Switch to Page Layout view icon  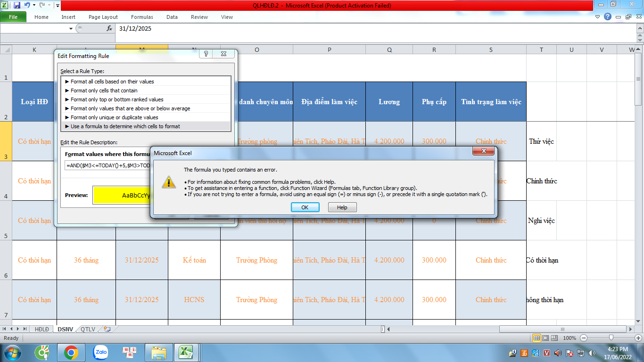point(546,338)
